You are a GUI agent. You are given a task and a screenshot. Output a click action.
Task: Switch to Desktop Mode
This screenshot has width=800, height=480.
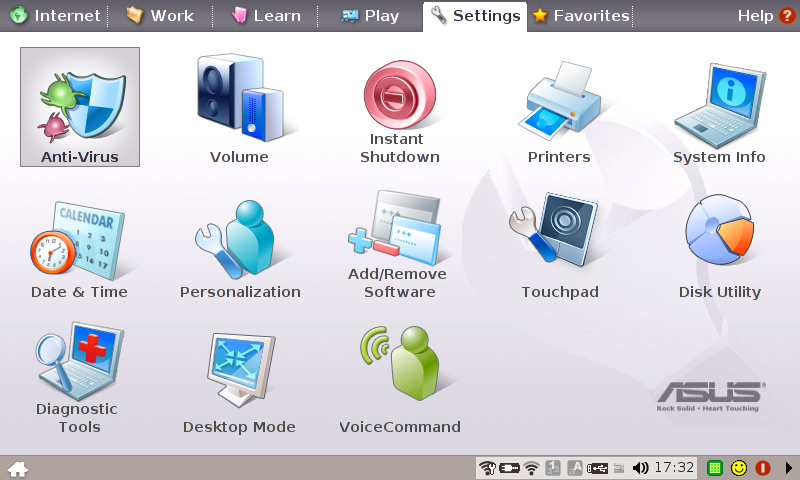(x=239, y=383)
